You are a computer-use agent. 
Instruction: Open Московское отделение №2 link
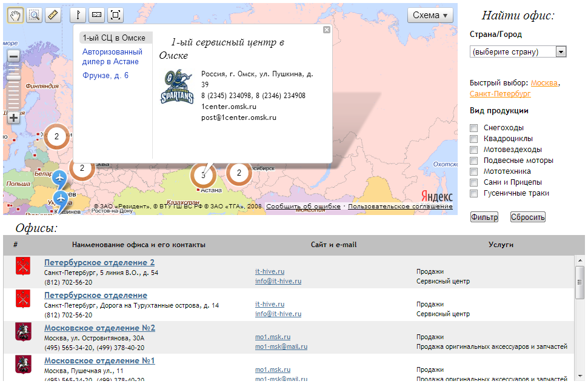[100, 328]
